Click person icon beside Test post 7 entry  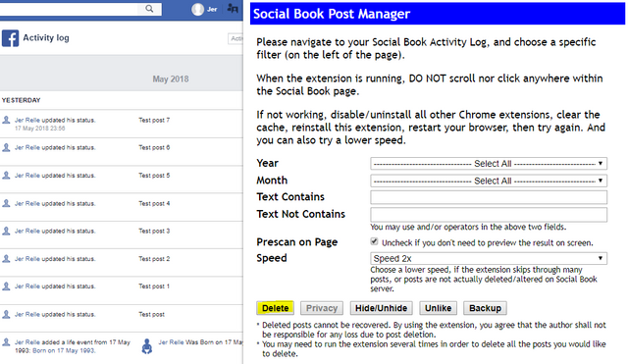(6, 120)
